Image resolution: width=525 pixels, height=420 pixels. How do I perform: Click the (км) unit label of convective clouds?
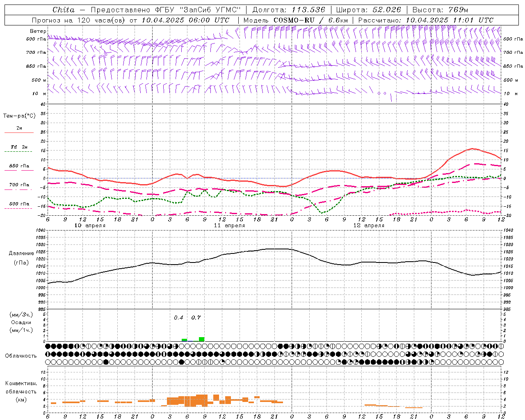coord(21,399)
